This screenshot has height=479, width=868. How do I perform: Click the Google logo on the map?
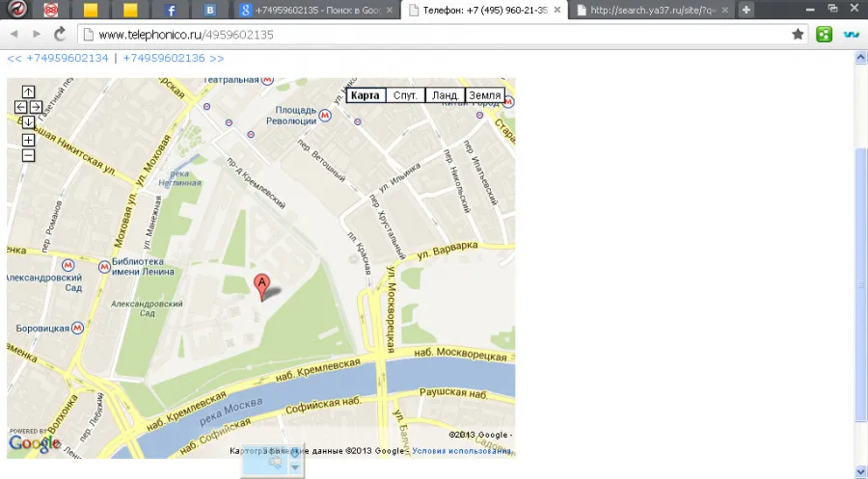(35, 442)
